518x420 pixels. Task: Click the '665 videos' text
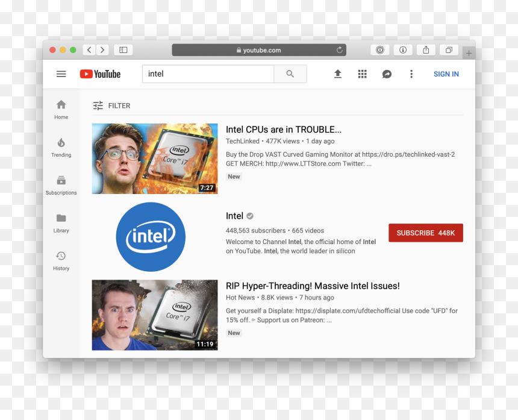(308, 231)
